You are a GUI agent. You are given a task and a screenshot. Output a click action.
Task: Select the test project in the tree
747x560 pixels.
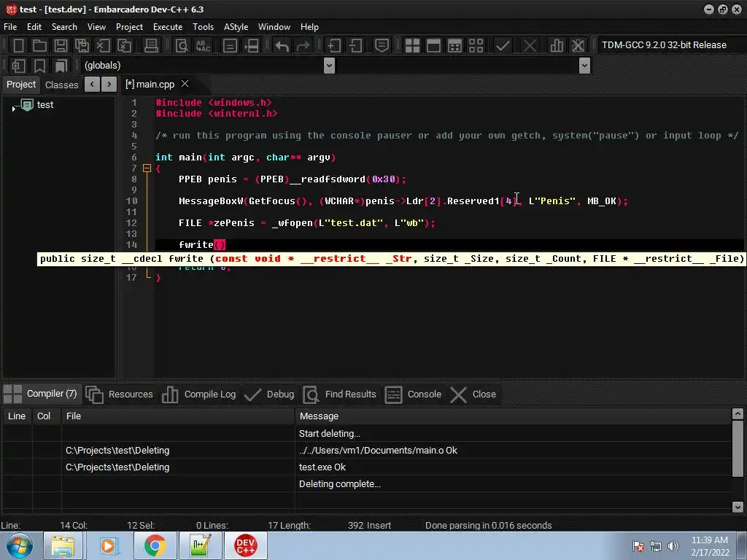44,105
